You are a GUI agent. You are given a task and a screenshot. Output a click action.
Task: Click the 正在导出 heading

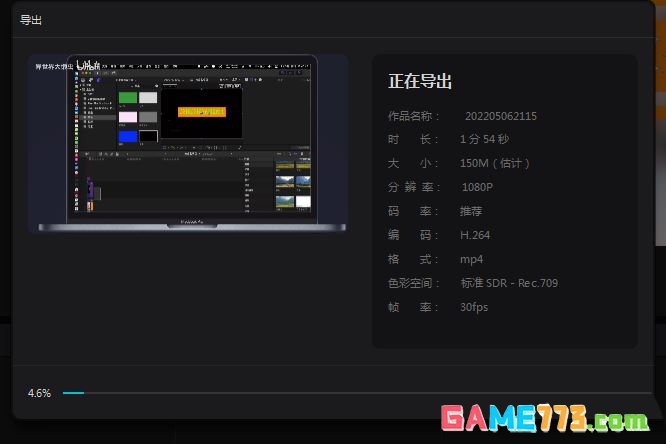[x=420, y=81]
